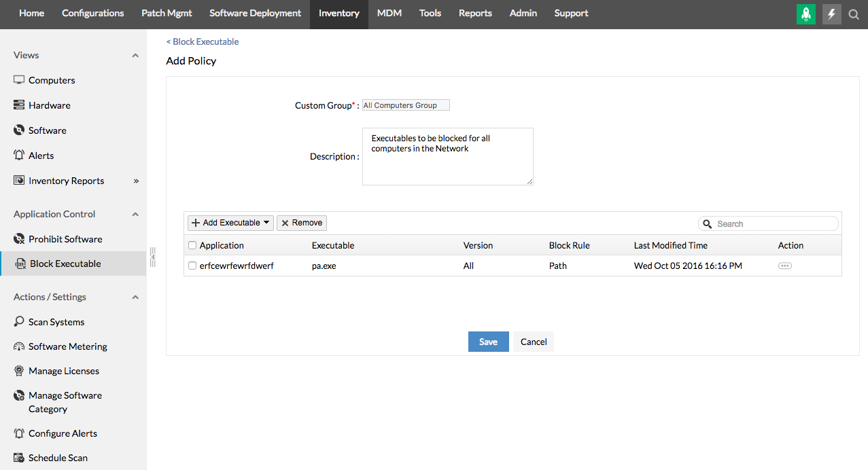Click the Software Metering gauge icon
Viewport: 868px width, 470px height.
point(19,346)
